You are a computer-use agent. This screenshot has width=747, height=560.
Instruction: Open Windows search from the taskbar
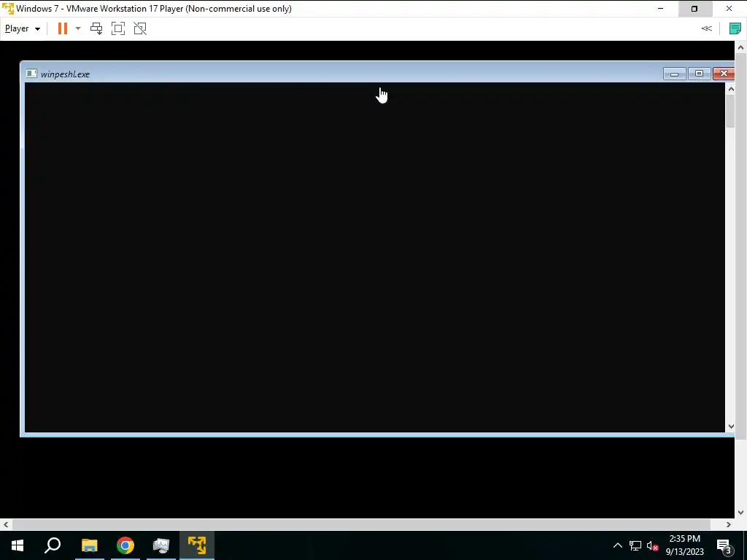tap(53, 545)
